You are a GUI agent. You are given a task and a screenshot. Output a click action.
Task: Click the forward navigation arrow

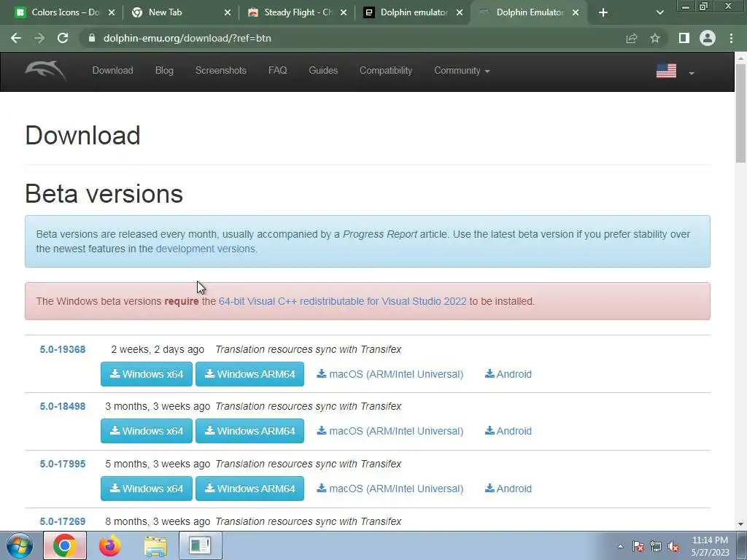(x=39, y=38)
